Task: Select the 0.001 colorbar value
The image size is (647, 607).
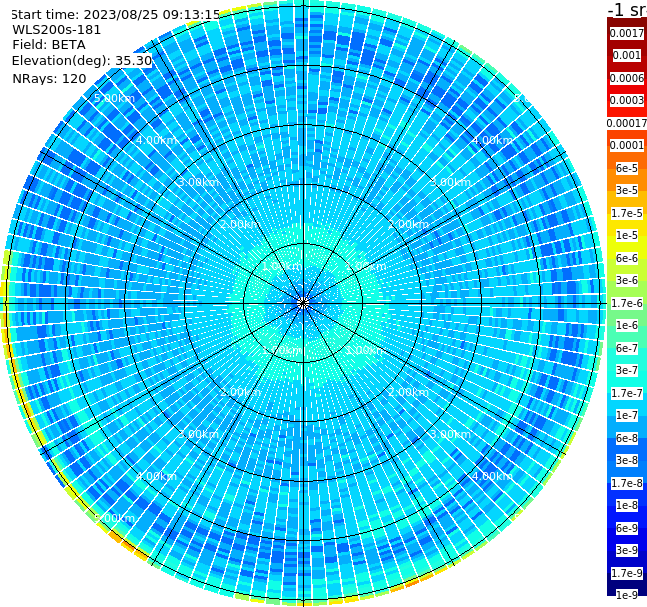Action: coord(627,55)
